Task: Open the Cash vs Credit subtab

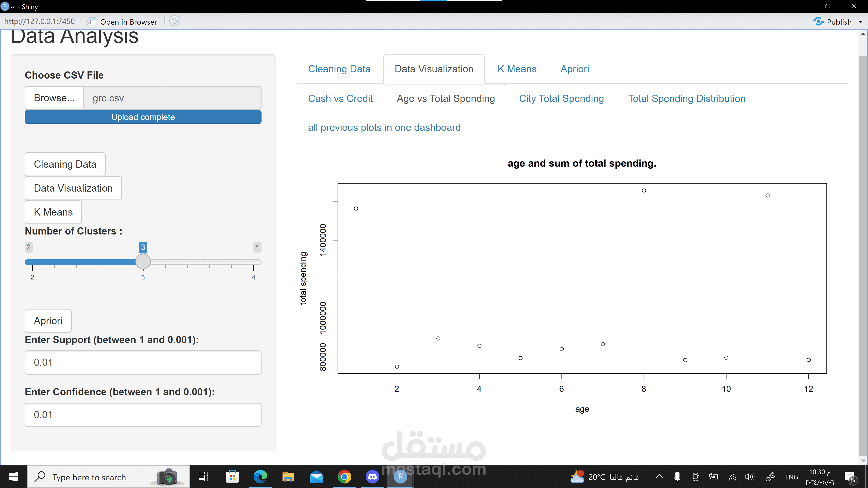Action: pyautogui.click(x=340, y=99)
